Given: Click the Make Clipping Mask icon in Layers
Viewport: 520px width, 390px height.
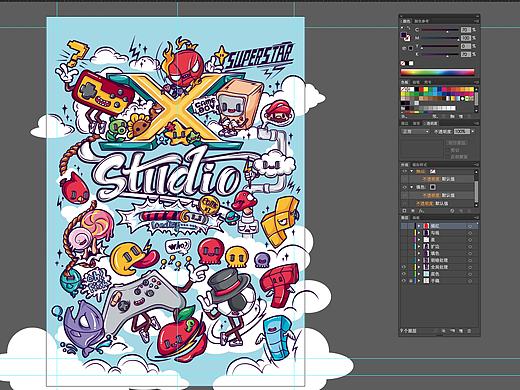Looking at the screenshot, I should point(443,331).
